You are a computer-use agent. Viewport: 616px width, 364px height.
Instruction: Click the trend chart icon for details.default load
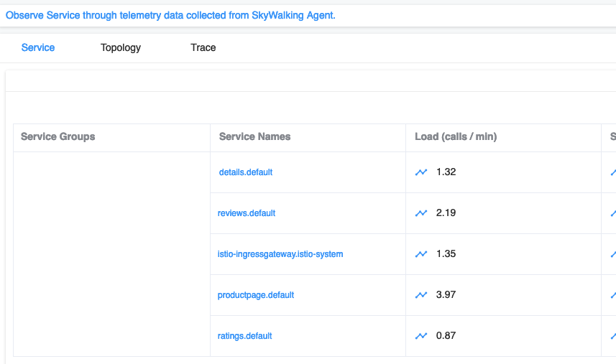click(x=421, y=172)
